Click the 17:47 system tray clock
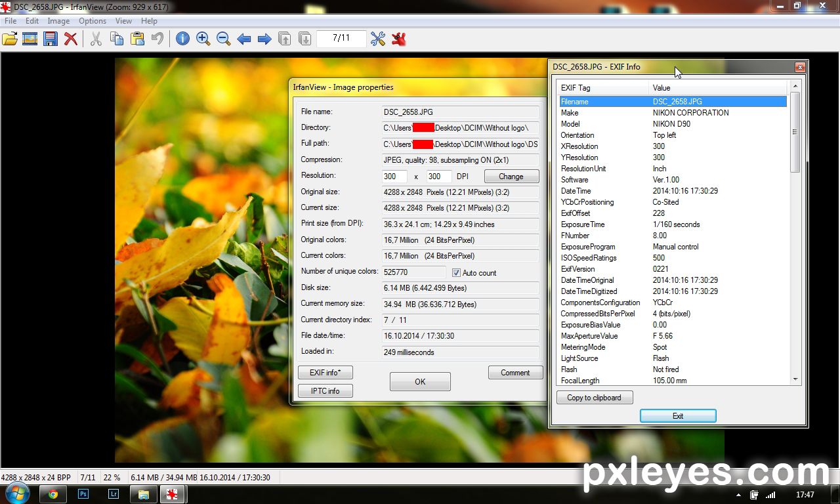840x504 pixels. [x=805, y=495]
